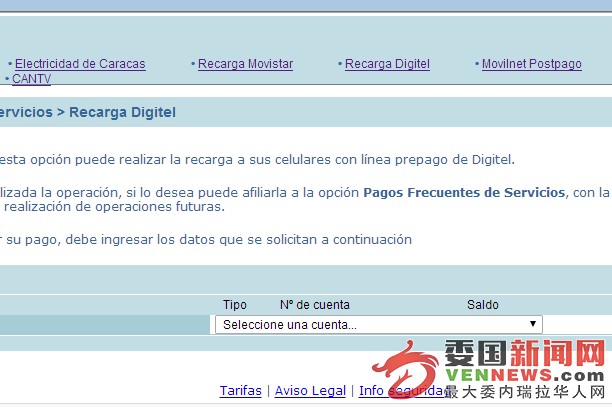Viewport: 612px width, 407px height.
Task: Select the Recarga Digitel link
Action: click(387, 64)
